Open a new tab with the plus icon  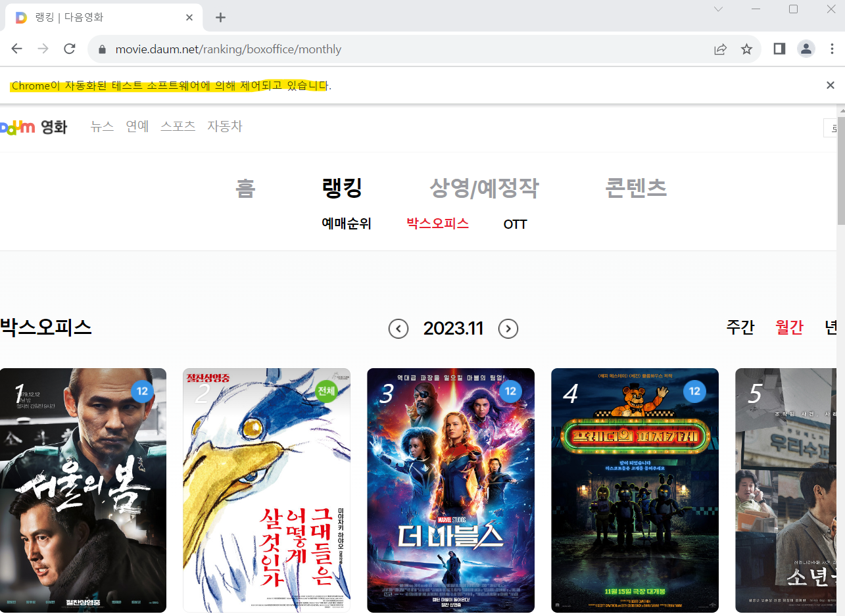(220, 18)
